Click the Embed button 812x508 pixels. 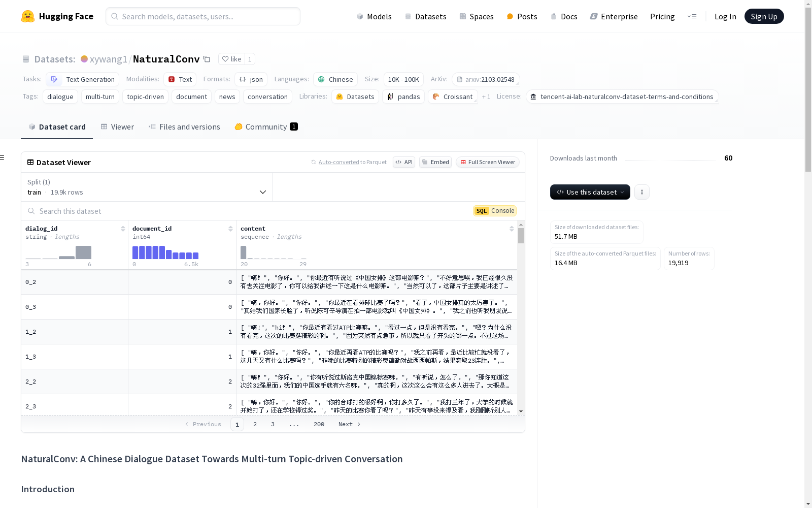(x=435, y=162)
